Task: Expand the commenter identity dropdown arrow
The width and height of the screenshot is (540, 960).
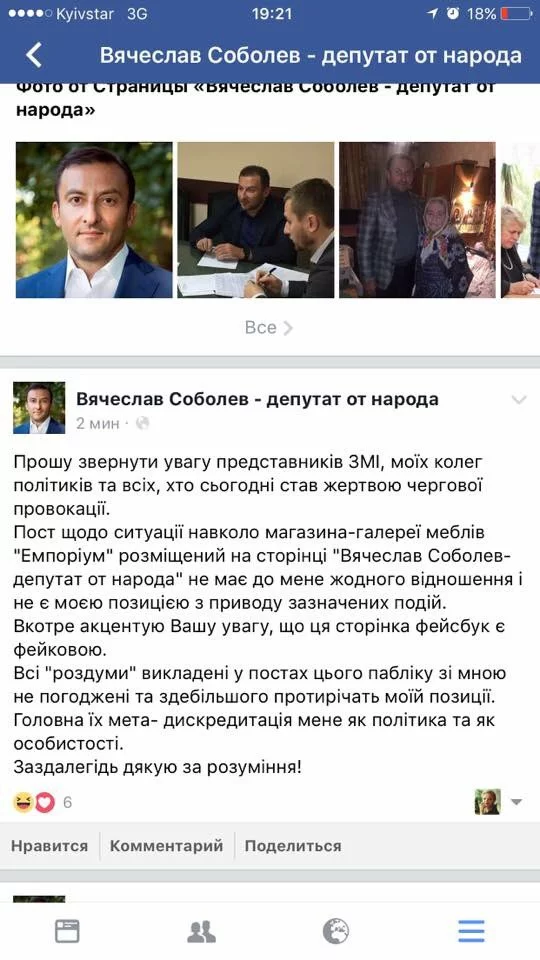Action: click(517, 802)
